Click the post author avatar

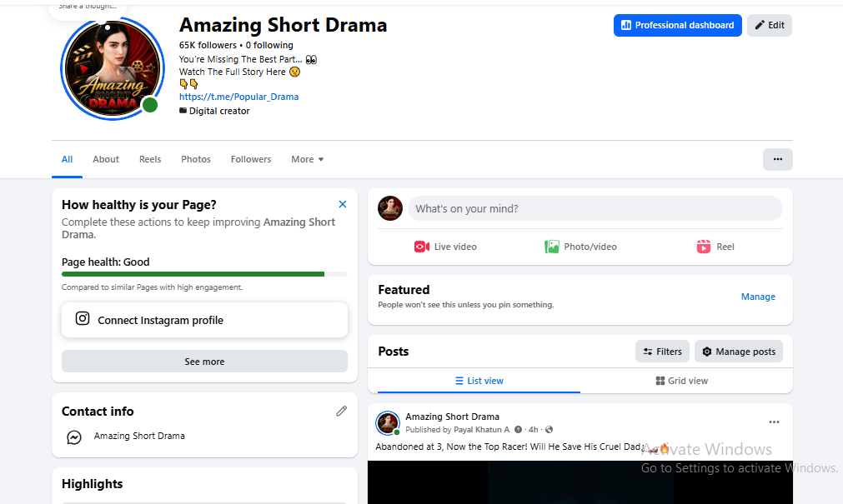coord(388,423)
